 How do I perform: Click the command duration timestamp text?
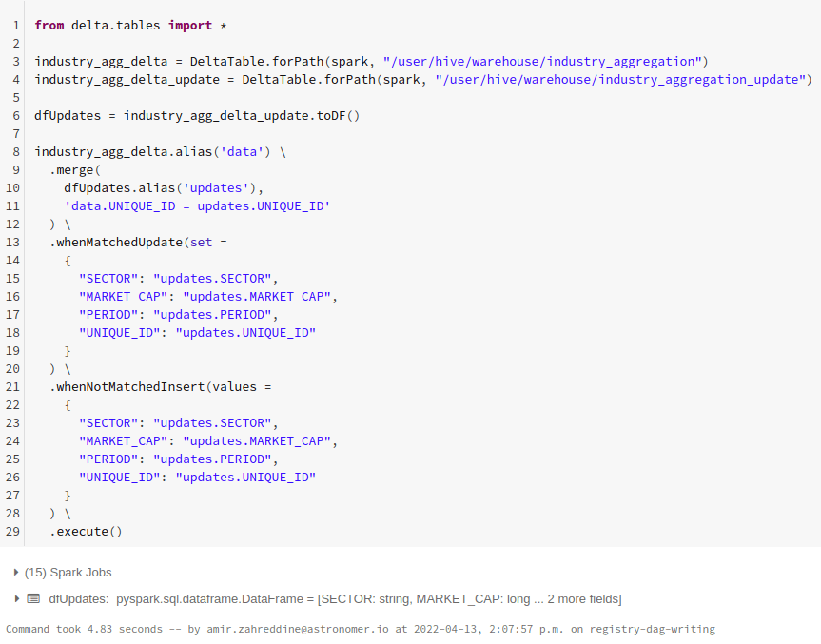(x=76, y=629)
